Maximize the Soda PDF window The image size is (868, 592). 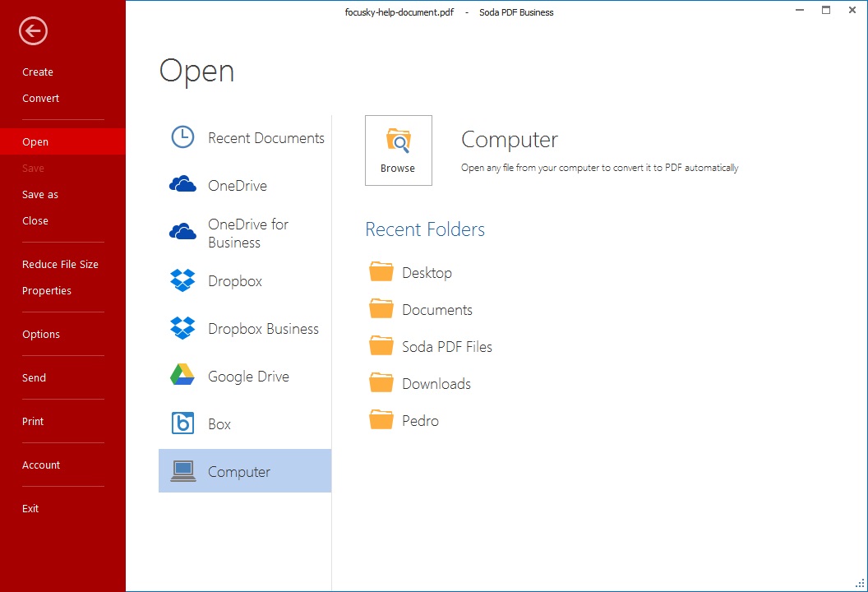tap(826, 10)
